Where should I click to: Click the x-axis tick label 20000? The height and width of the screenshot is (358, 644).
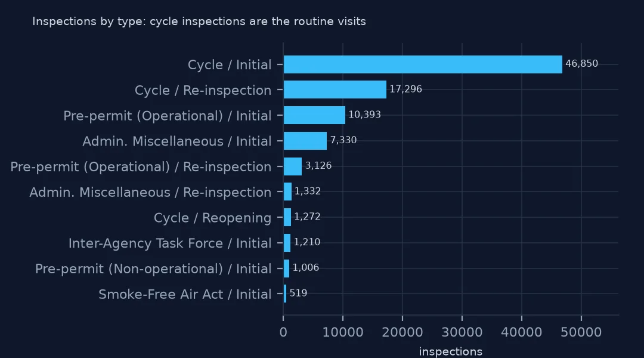[402, 332]
